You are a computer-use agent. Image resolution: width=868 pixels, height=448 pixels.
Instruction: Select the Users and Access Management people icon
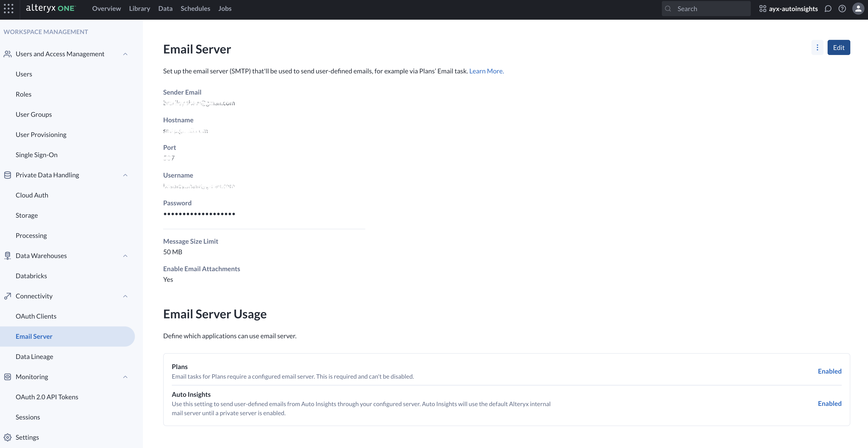(8, 53)
